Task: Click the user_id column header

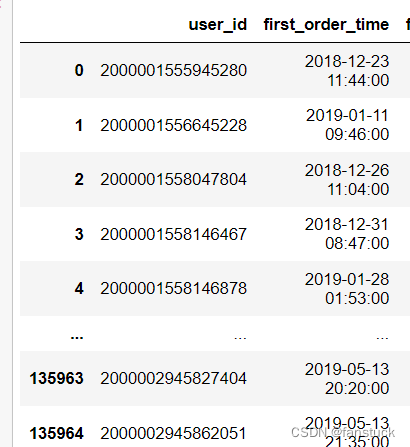Action: point(218,25)
